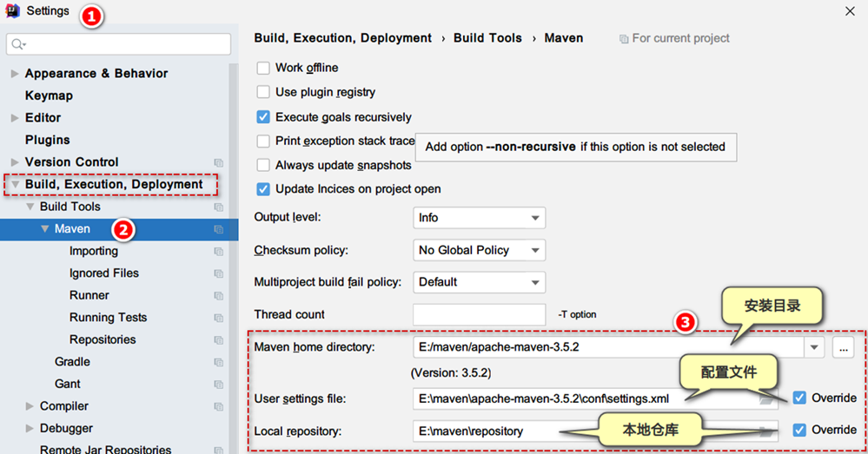Image resolution: width=868 pixels, height=454 pixels.
Task: Click the project-level icon beside Runner
Action: coord(219,296)
